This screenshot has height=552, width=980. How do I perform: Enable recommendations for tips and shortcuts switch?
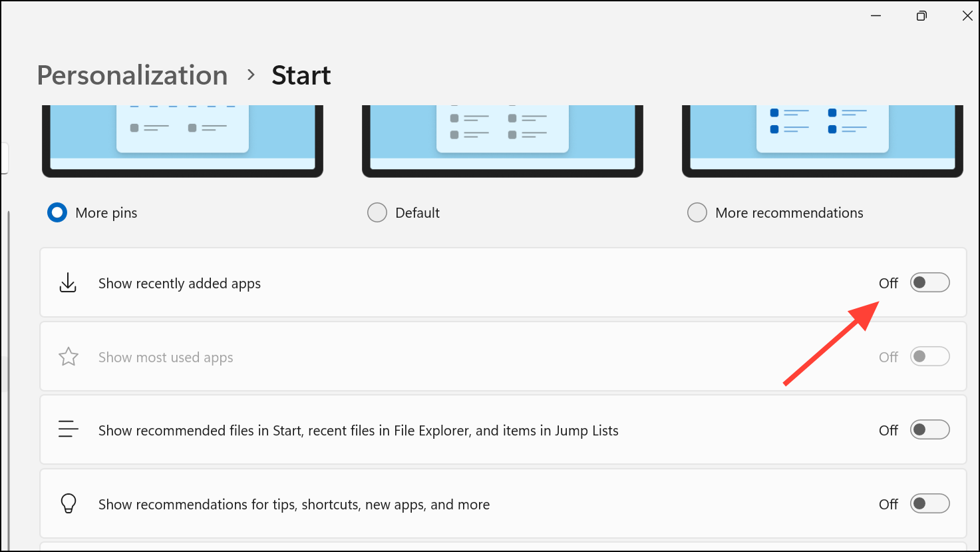tap(929, 504)
